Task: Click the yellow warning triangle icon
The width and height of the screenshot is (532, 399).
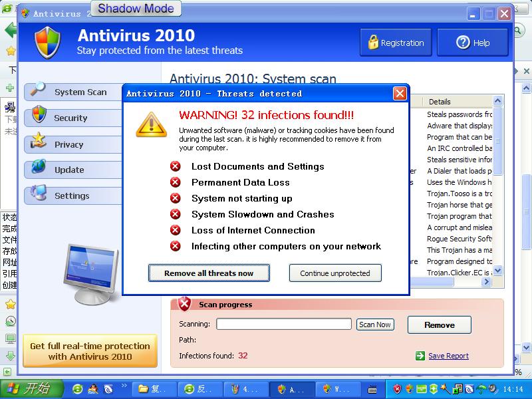Action: (152, 124)
